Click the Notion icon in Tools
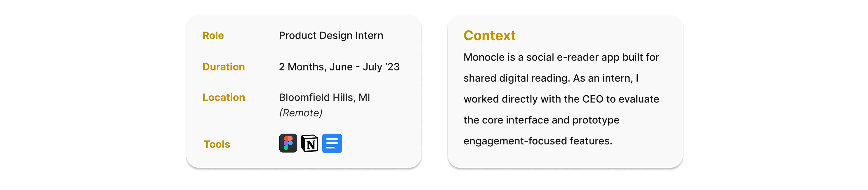 309,143
